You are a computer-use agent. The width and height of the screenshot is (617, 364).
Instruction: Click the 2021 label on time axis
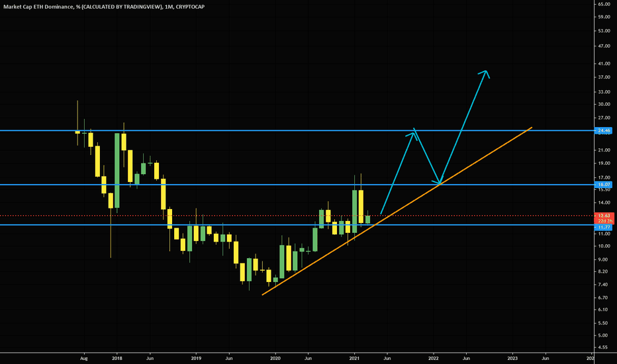coord(355,359)
